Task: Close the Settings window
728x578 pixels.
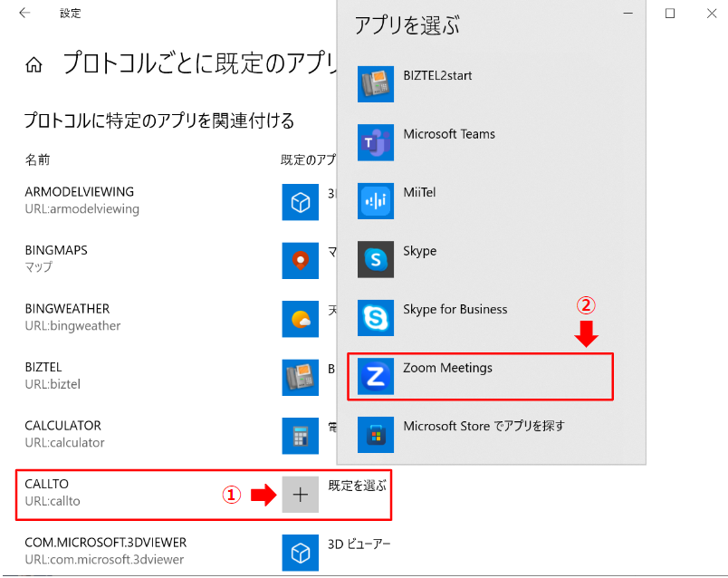Action: (x=712, y=13)
